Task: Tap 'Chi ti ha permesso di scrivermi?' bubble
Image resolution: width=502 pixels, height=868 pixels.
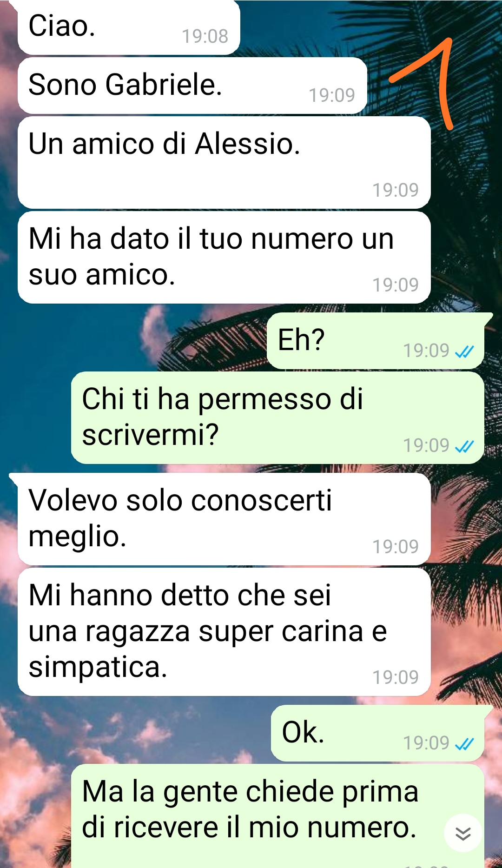Action: pyautogui.click(x=277, y=417)
